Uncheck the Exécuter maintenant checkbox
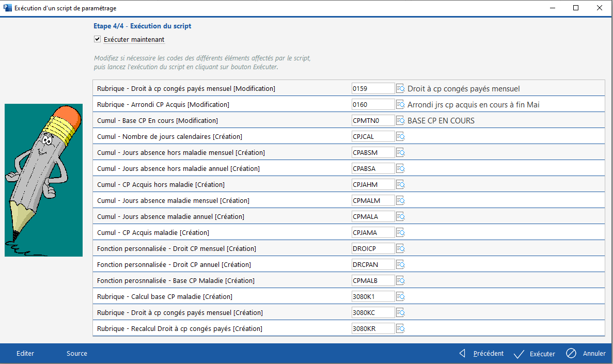 pyautogui.click(x=97, y=39)
